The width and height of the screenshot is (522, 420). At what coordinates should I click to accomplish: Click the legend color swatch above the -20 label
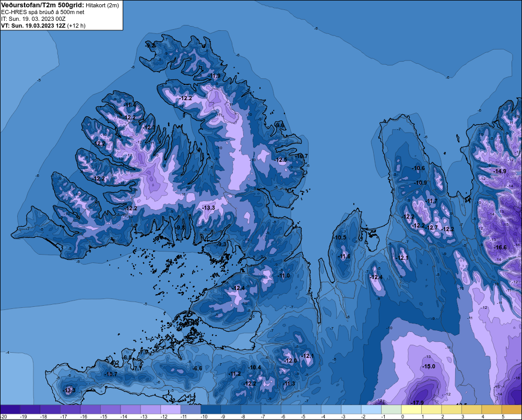[x=10, y=410]
